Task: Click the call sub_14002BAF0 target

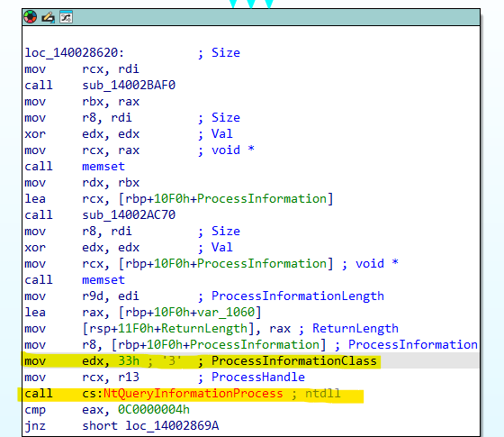Action: [x=129, y=86]
